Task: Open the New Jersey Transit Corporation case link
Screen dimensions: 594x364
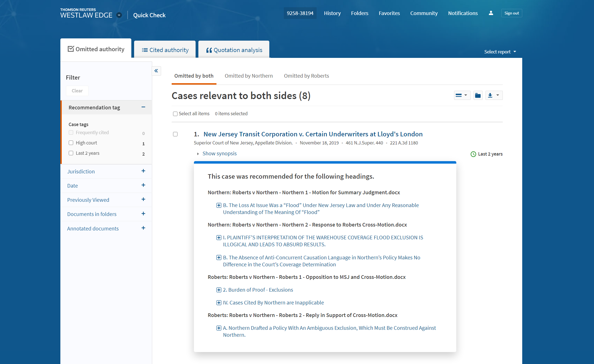Action: click(x=313, y=134)
